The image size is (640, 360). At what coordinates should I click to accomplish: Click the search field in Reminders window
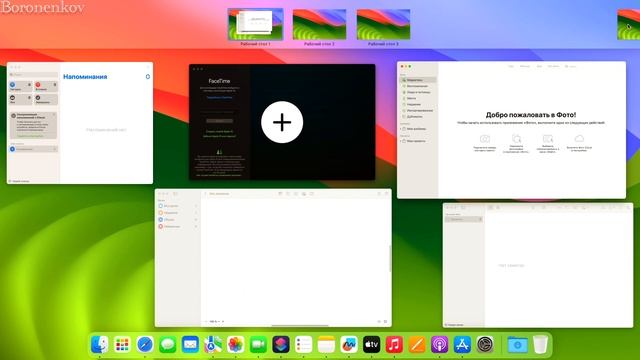pos(33,75)
